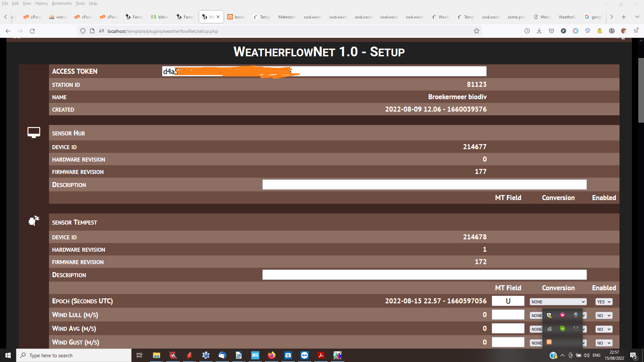Switch to the localh XAMPP tab
This screenshot has height=362, width=644.
point(237,17)
